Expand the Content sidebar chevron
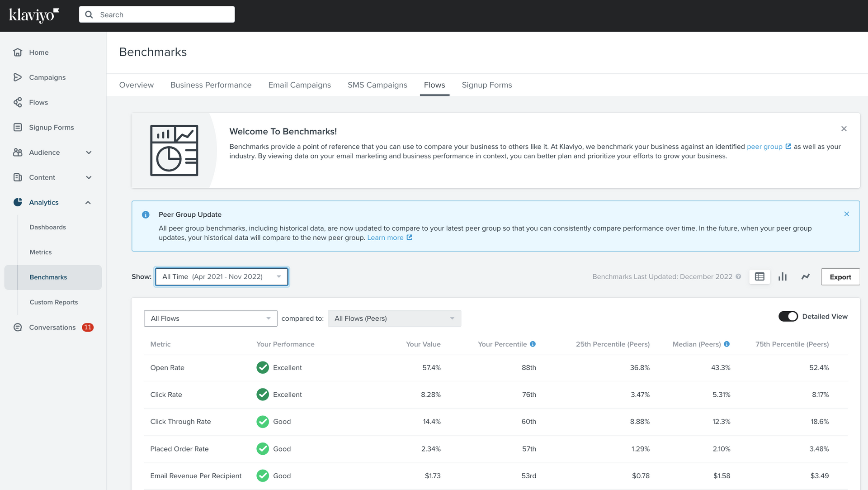This screenshot has width=868, height=490. 89,177
